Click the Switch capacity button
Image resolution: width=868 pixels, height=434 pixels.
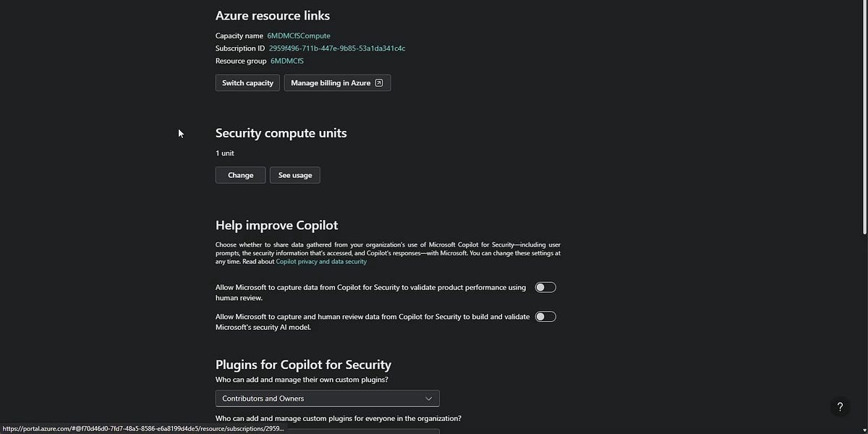(x=247, y=83)
